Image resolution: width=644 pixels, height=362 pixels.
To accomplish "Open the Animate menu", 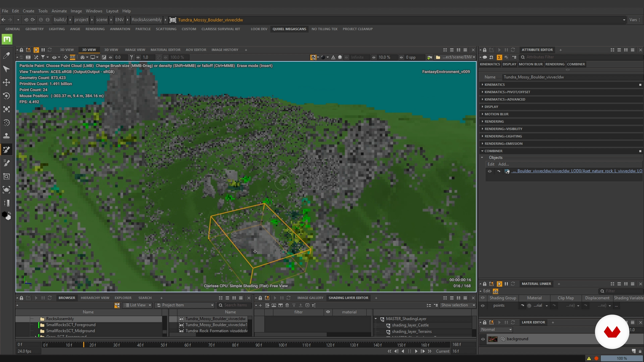I will (x=59, y=11).
